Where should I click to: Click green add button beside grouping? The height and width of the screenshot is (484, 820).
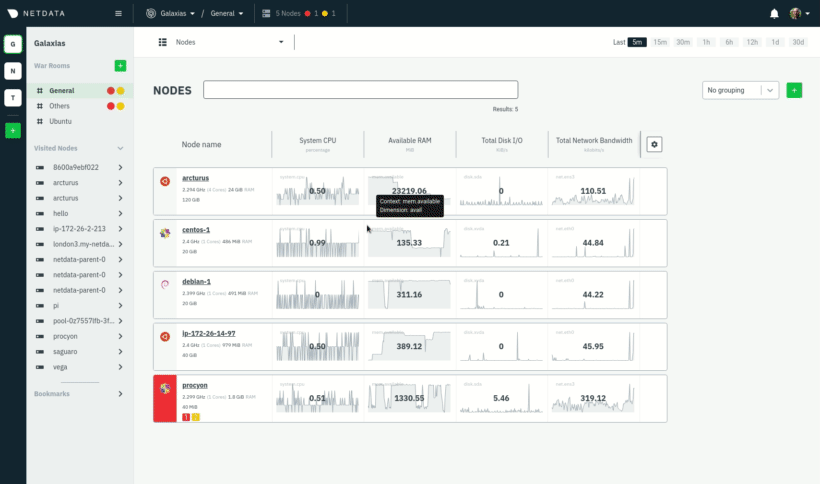[x=794, y=90]
